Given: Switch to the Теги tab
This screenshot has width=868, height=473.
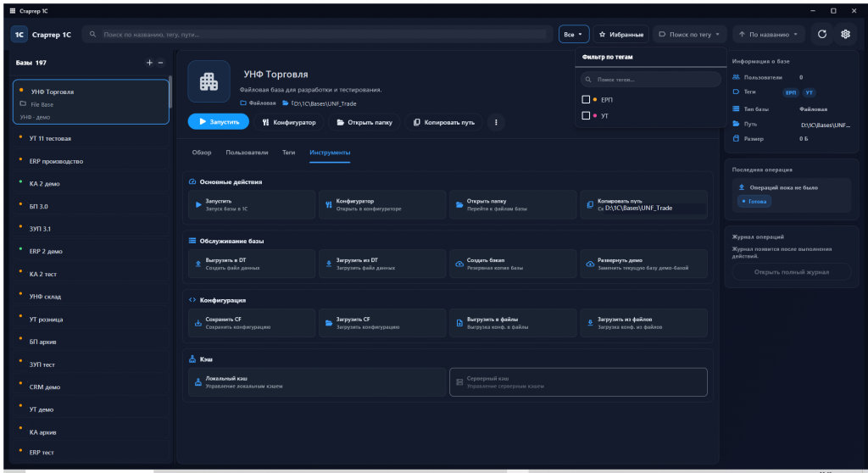Looking at the screenshot, I should (288, 153).
